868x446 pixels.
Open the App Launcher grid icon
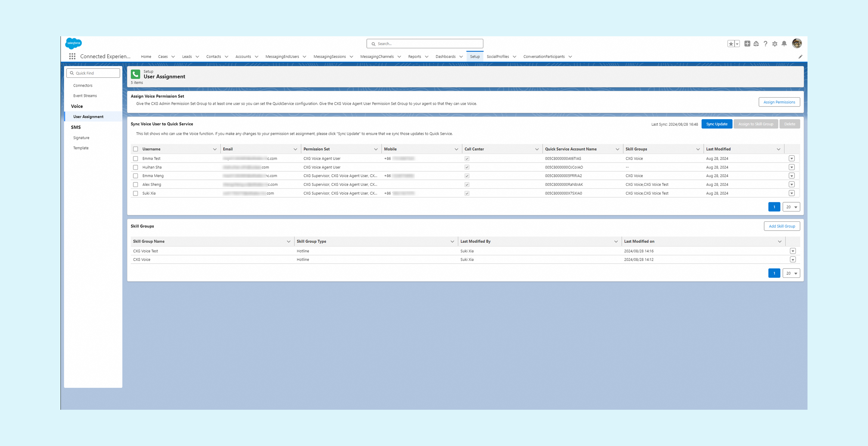72,56
